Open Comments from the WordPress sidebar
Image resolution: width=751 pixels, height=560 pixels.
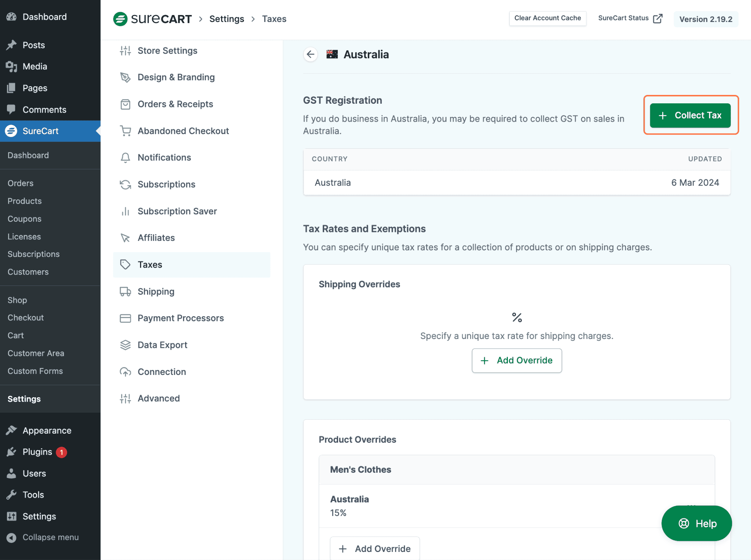(44, 109)
